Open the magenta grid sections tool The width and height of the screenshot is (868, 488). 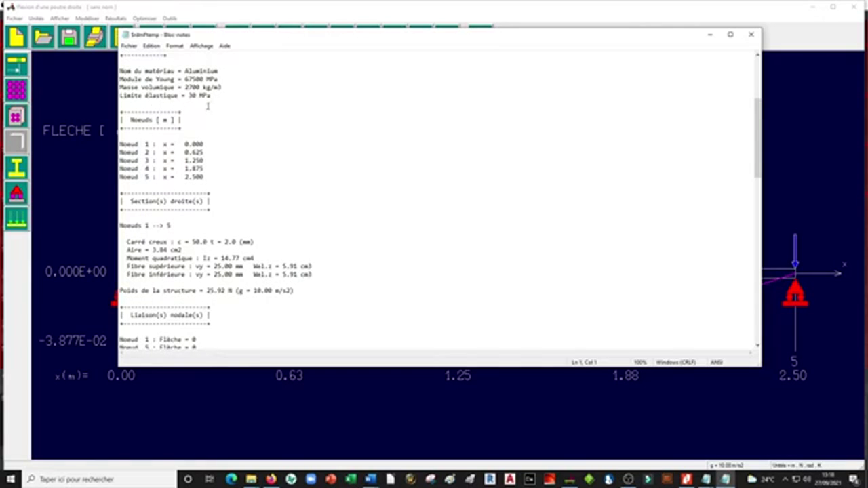tap(16, 89)
